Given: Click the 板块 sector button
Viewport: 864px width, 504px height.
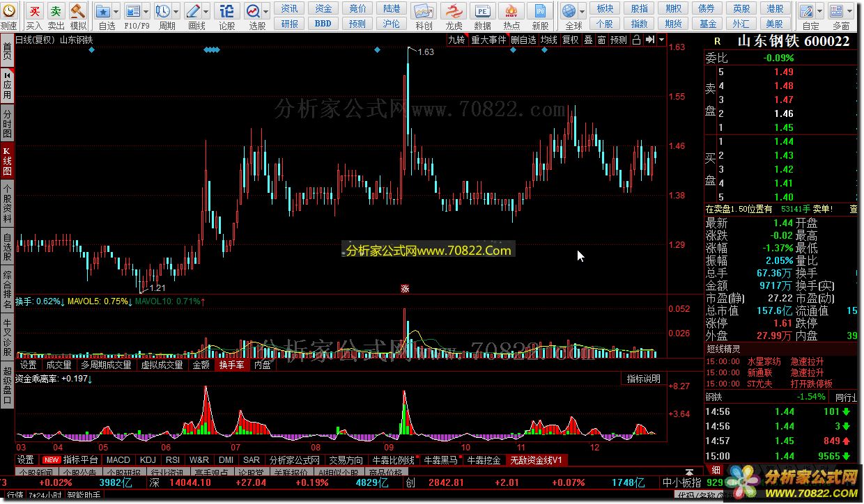Looking at the screenshot, I should point(605,8).
